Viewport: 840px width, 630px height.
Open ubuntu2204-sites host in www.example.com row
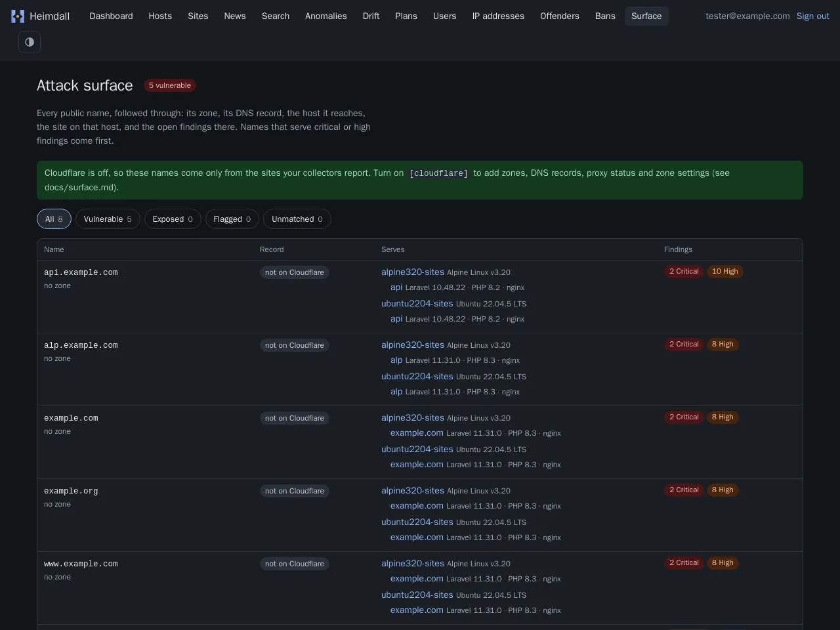(x=417, y=595)
